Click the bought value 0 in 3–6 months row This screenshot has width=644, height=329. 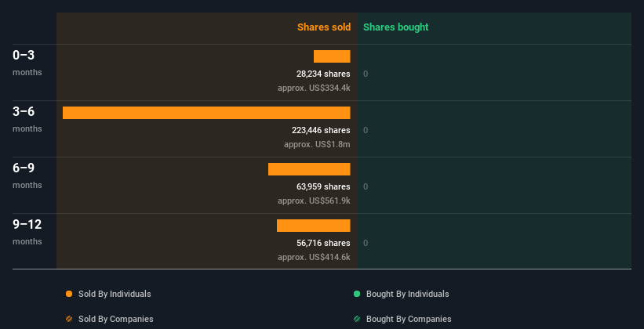[x=366, y=131]
